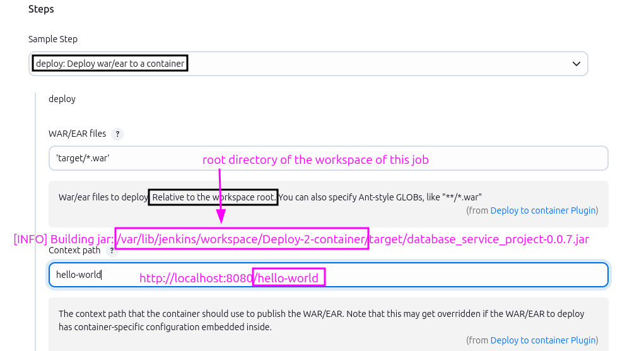The width and height of the screenshot is (644, 351).
Task: Click the 'deploy' step title
Action: [62, 99]
